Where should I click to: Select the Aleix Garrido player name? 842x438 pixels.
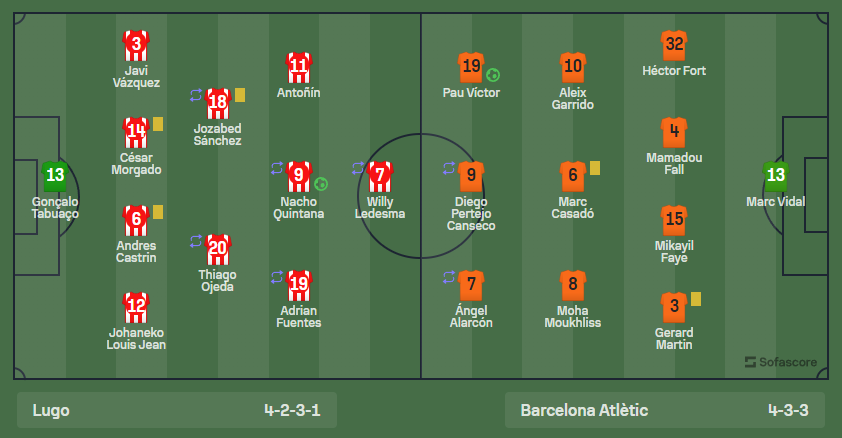pos(572,99)
